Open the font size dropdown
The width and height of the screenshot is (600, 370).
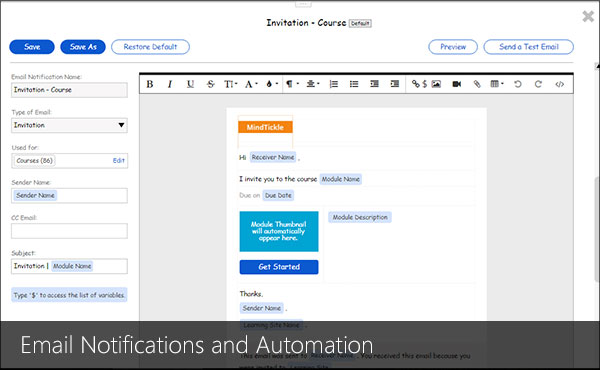pyautogui.click(x=230, y=84)
